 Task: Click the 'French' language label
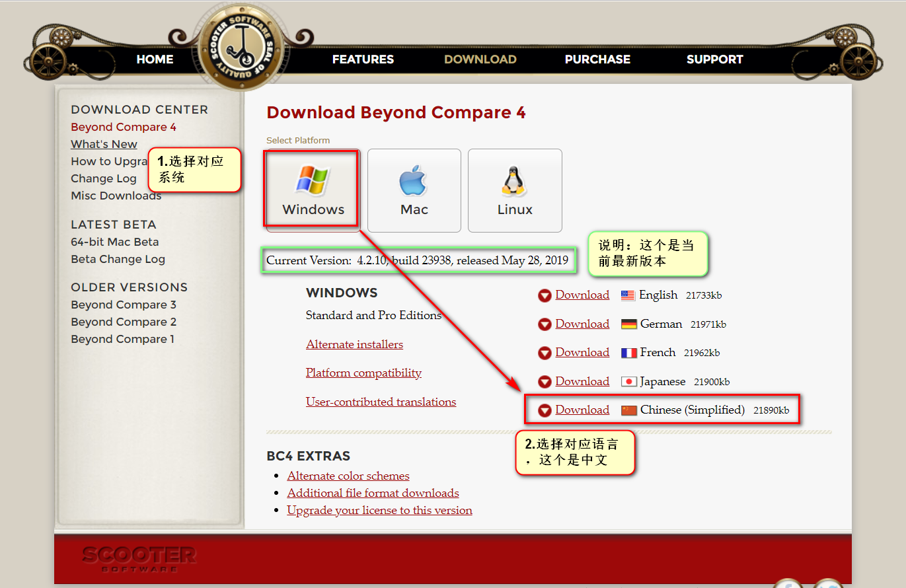pos(658,352)
